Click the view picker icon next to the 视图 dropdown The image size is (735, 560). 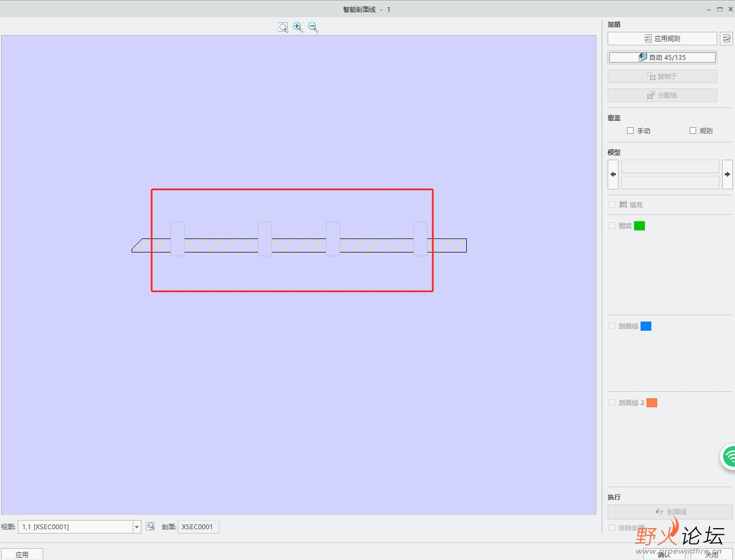(x=150, y=527)
